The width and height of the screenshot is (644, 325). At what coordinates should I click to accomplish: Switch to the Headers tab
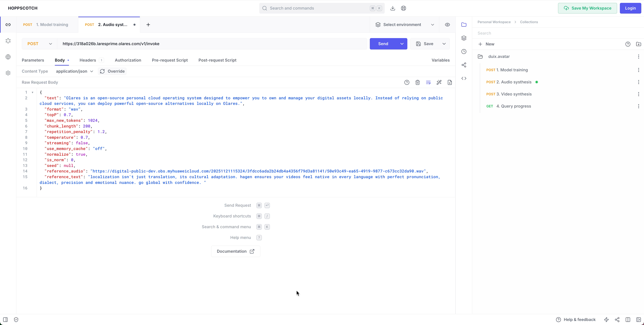point(88,60)
